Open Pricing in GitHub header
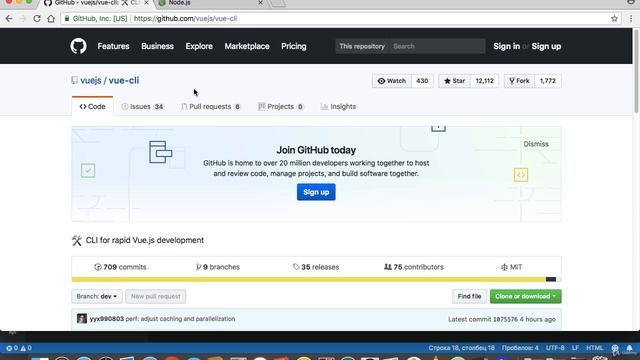This screenshot has width=640, height=360. [x=293, y=46]
